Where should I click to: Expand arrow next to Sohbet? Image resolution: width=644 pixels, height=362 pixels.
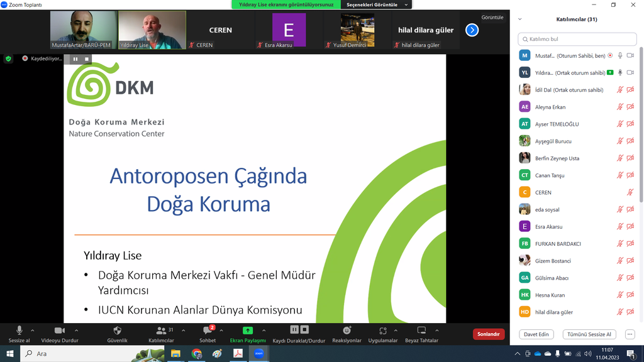[x=221, y=331]
